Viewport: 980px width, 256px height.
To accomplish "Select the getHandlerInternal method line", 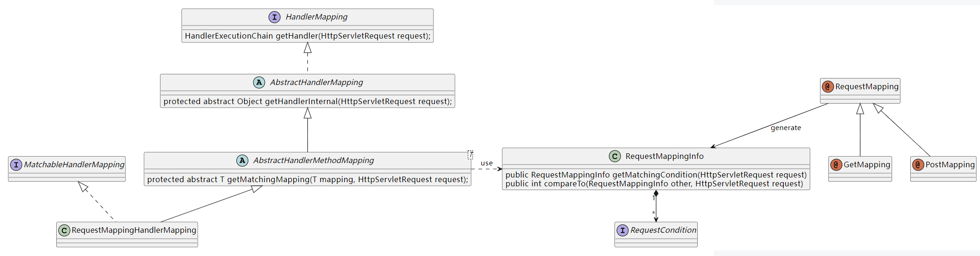I will click(x=307, y=101).
